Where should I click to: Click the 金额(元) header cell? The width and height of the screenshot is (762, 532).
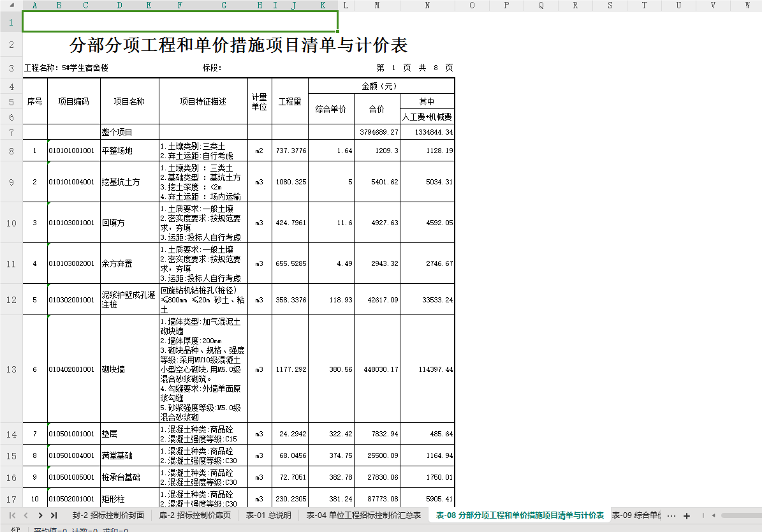point(381,86)
